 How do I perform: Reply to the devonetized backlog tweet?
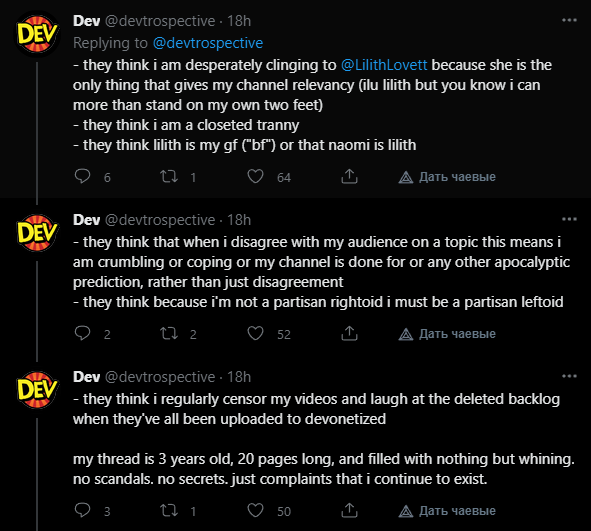click(82, 510)
